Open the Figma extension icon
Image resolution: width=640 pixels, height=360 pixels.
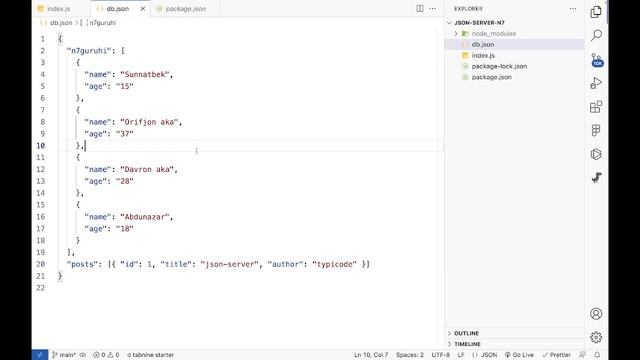[596, 131]
